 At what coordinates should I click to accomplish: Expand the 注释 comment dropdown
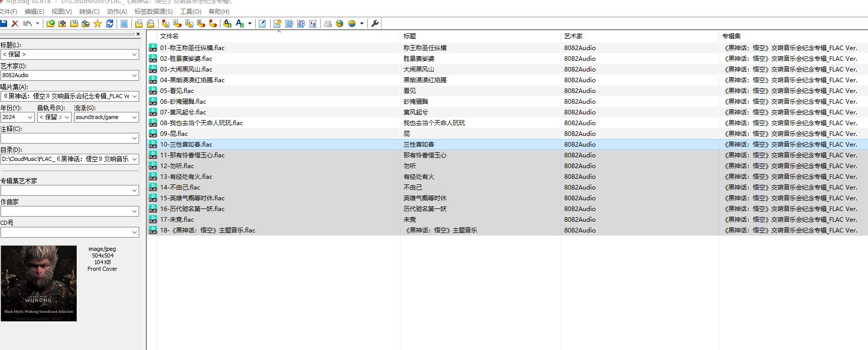pyautogui.click(x=135, y=138)
